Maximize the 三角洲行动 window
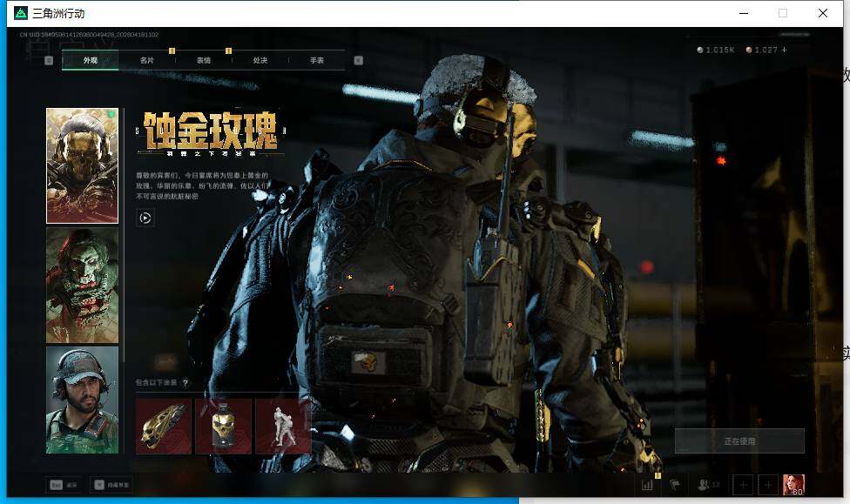The height and width of the screenshot is (504, 850). tap(783, 13)
